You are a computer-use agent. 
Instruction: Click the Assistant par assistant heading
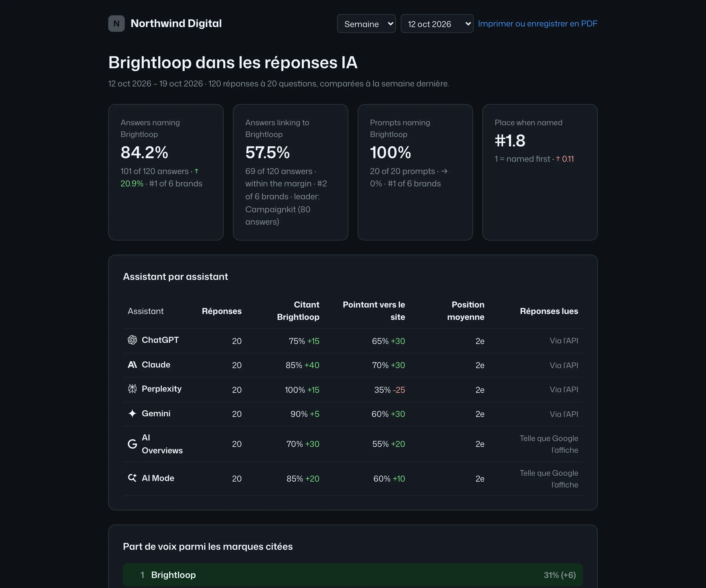176,277
